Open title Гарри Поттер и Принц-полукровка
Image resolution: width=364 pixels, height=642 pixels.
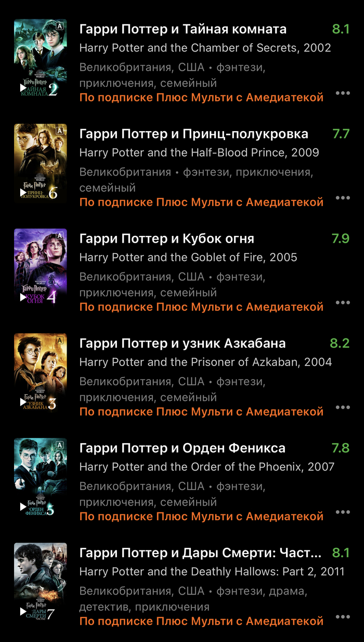tap(194, 134)
